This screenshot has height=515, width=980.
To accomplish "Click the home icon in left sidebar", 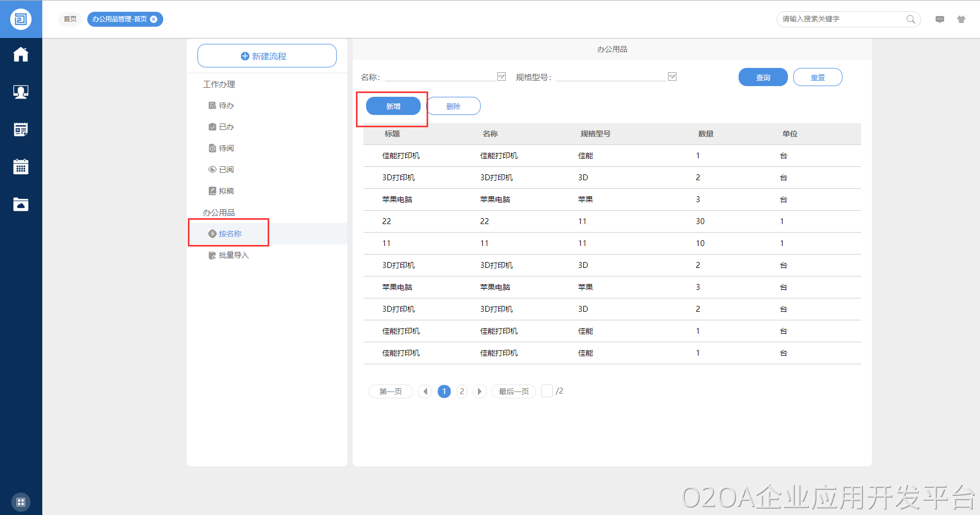I will click(21, 55).
